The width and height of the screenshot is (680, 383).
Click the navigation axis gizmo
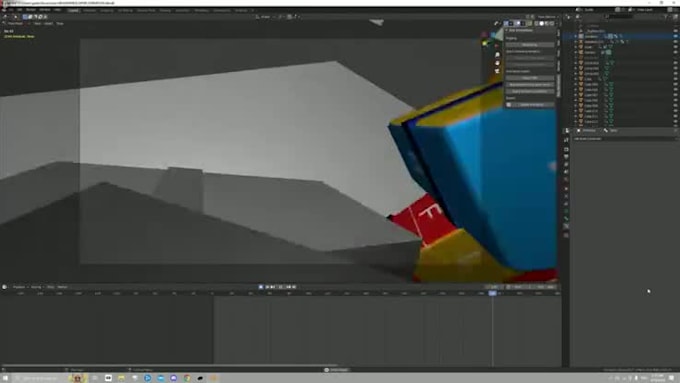pyautogui.click(x=490, y=39)
